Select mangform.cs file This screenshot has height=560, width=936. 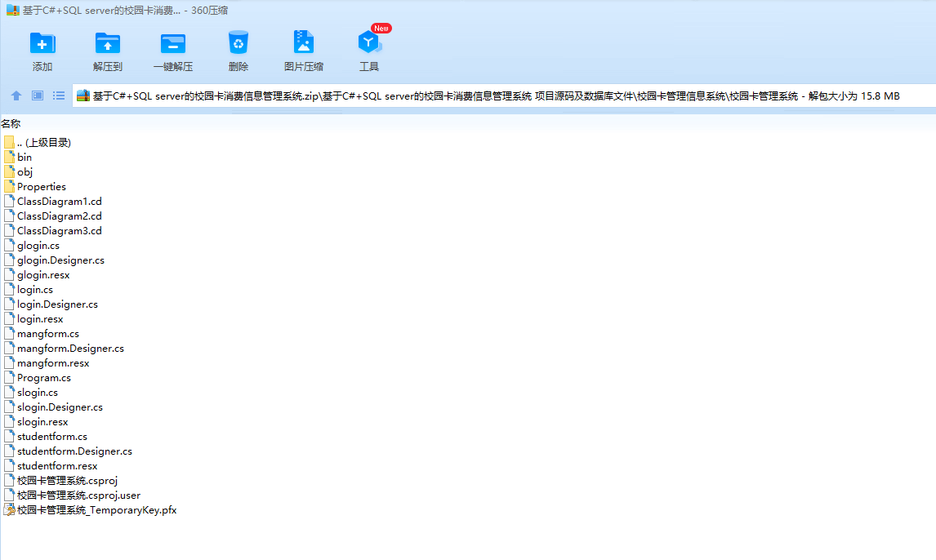(41, 334)
